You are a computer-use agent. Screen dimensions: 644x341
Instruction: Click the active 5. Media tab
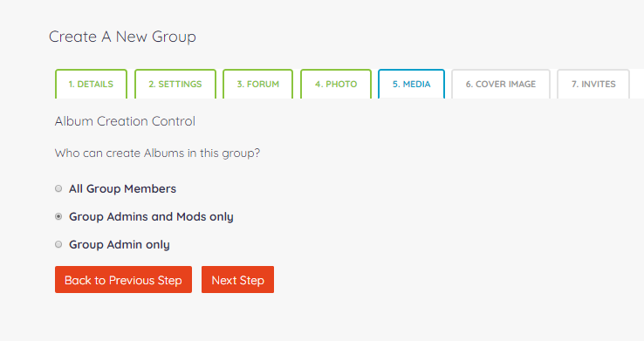[x=412, y=84]
